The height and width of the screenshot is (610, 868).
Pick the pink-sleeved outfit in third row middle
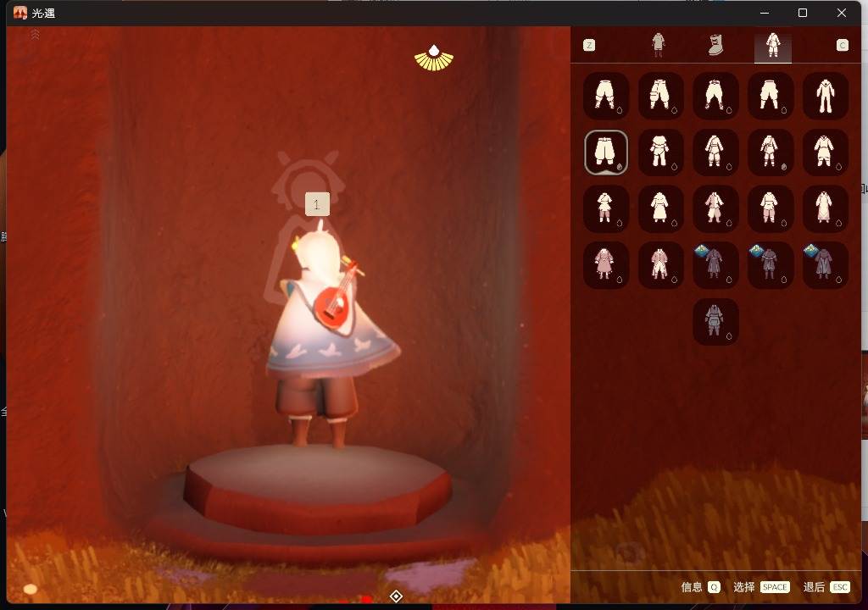click(x=715, y=208)
